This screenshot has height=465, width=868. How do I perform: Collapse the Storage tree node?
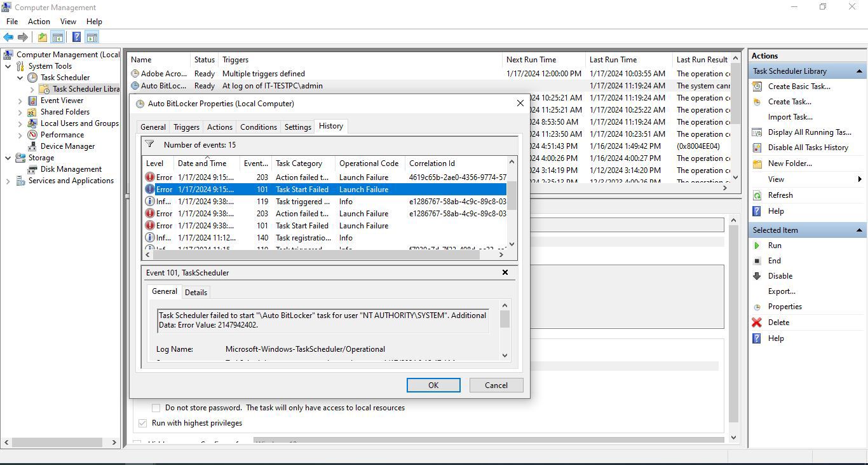[x=8, y=158]
